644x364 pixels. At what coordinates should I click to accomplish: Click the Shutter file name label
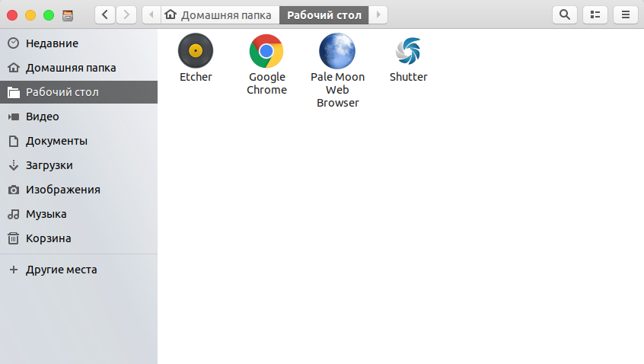(408, 77)
